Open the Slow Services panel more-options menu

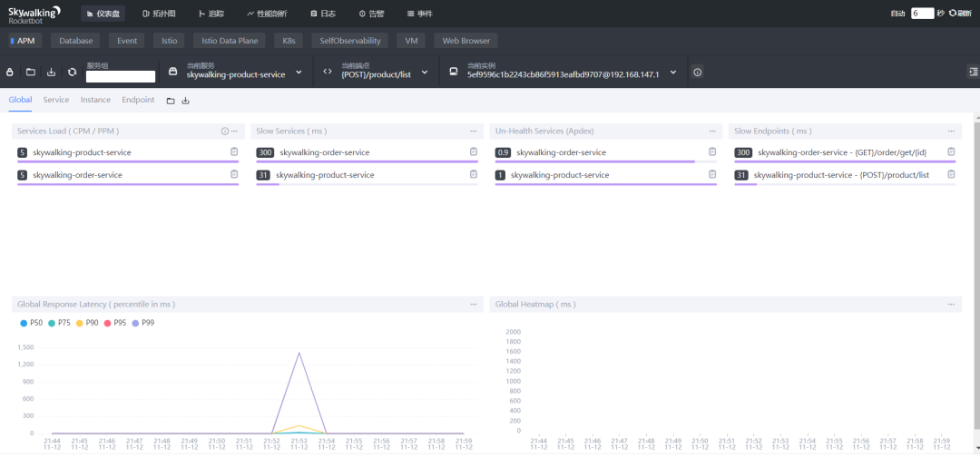click(473, 131)
